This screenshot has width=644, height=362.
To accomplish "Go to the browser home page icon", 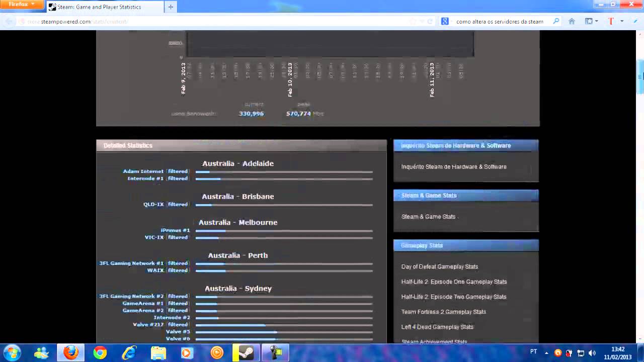I will point(572,21).
